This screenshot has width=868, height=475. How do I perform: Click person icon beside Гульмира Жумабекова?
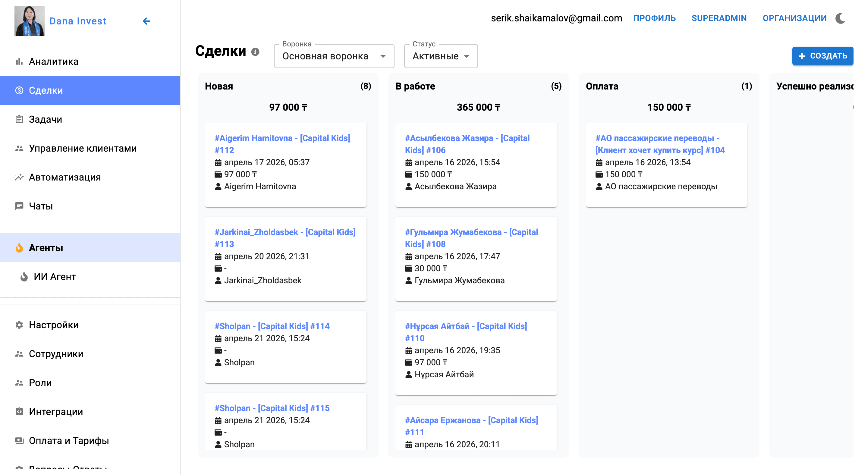408,281
